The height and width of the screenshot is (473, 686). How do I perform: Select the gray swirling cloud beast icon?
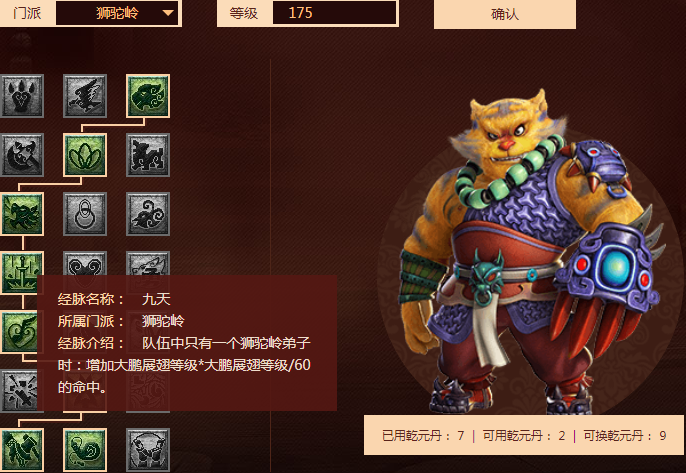click(x=148, y=214)
